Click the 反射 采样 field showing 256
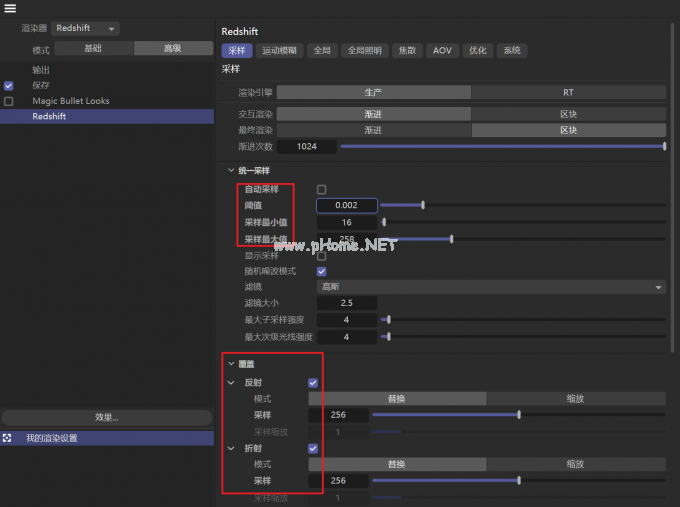This screenshot has height=507, width=680. pyautogui.click(x=338, y=415)
